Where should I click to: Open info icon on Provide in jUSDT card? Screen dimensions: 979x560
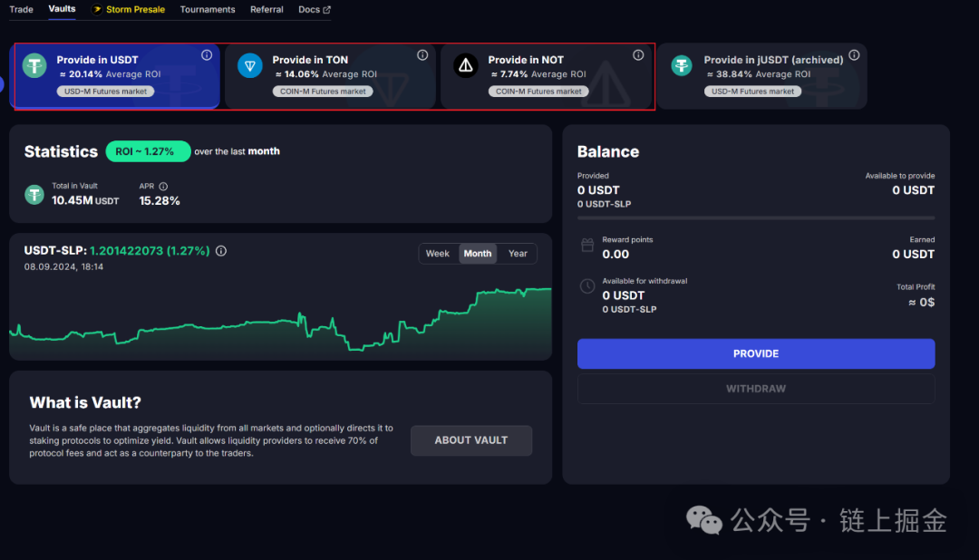[854, 55]
